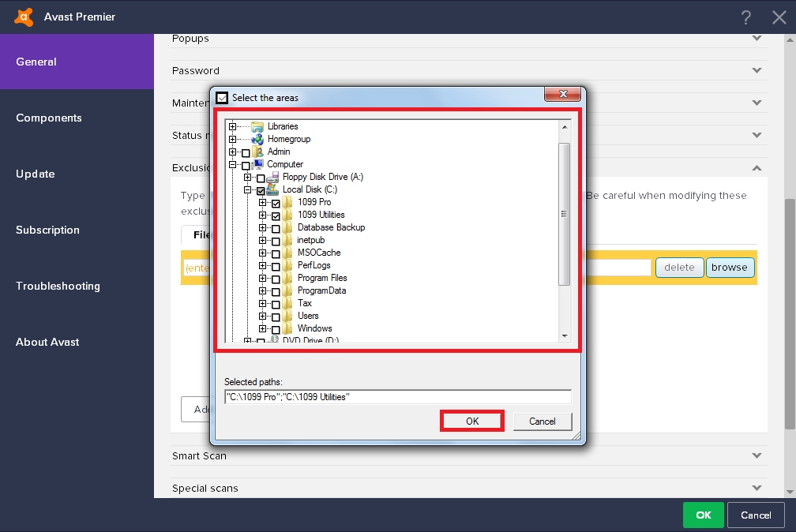796x532 pixels.
Task: Click Cancel in Avast settings window
Action: pyautogui.click(x=756, y=515)
